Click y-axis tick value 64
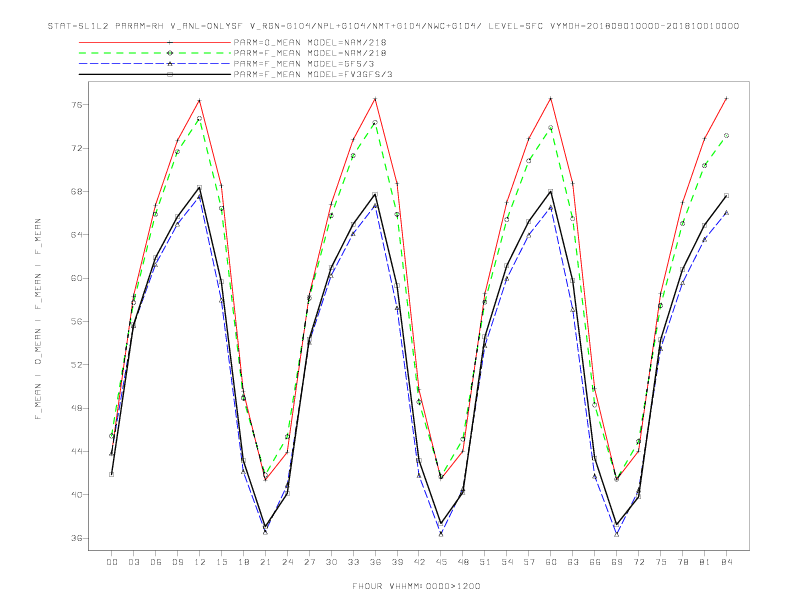Viewport: 792px width, 612px height. [77, 235]
